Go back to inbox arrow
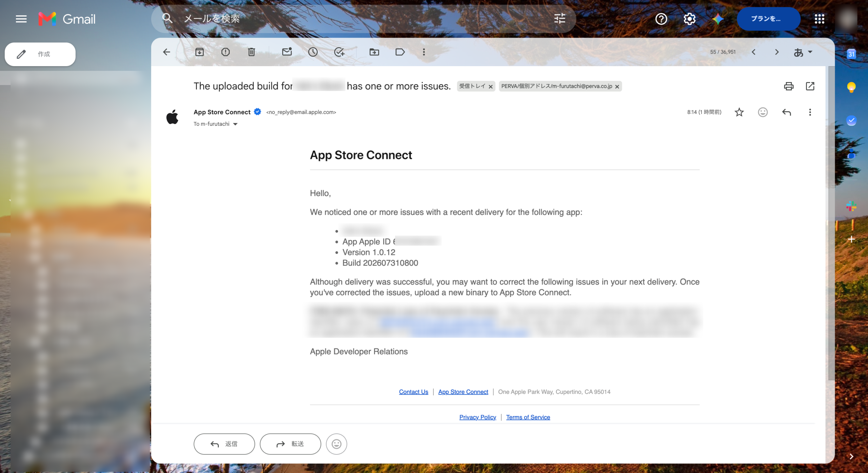 (x=166, y=52)
